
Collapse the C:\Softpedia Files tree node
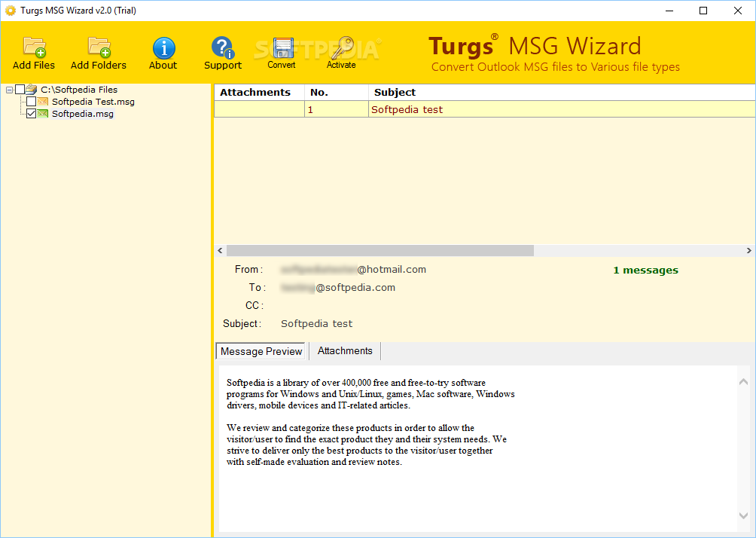pyautogui.click(x=9, y=90)
